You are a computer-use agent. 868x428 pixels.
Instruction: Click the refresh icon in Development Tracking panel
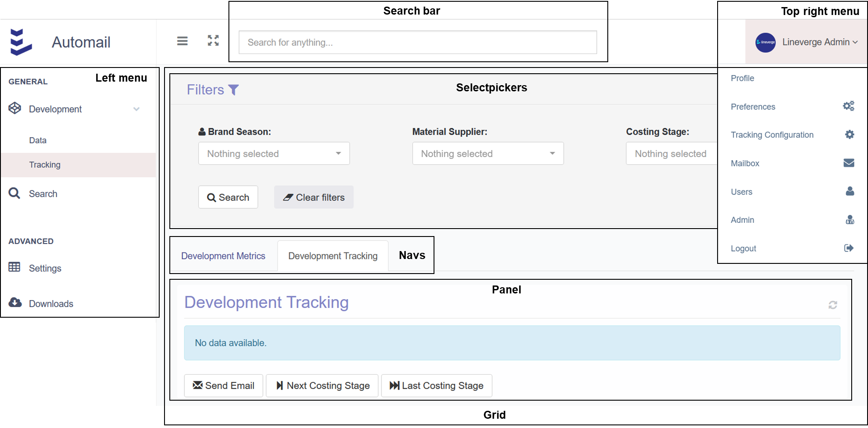pyautogui.click(x=833, y=305)
